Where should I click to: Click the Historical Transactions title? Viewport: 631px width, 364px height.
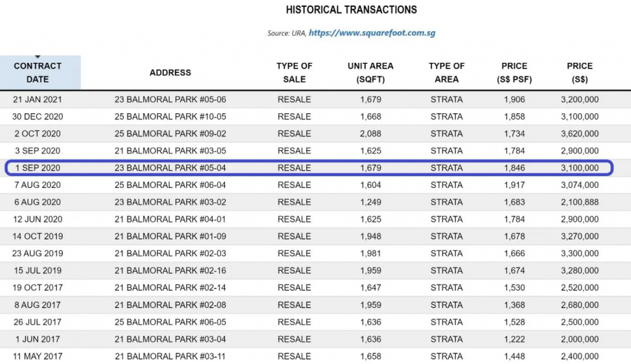[351, 10]
